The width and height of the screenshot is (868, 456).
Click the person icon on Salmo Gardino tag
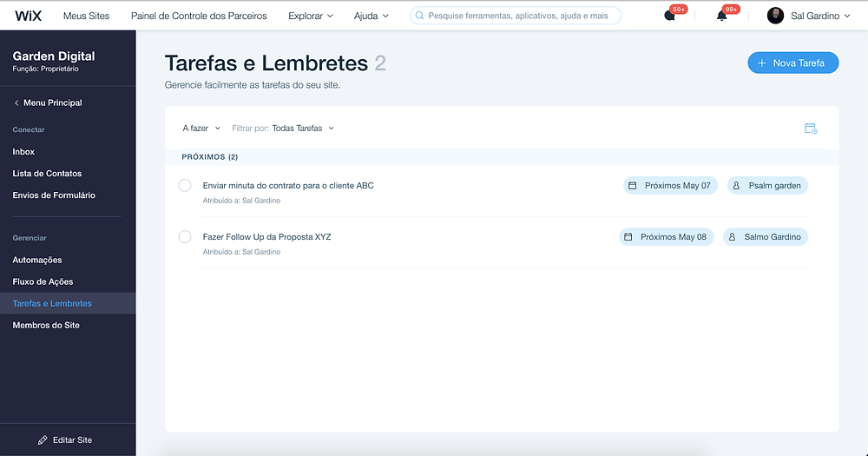[732, 236]
